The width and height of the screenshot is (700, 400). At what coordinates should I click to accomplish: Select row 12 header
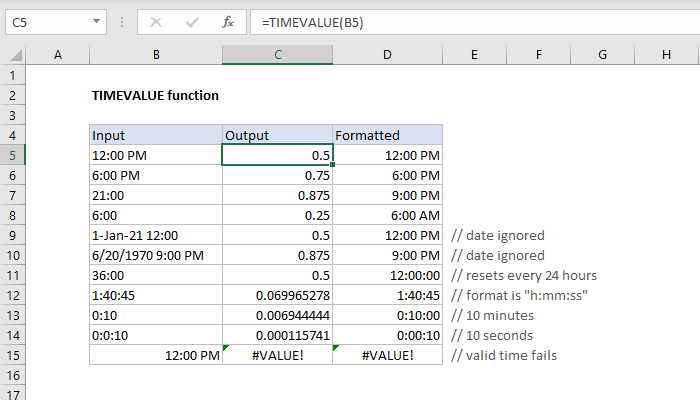coord(12,296)
